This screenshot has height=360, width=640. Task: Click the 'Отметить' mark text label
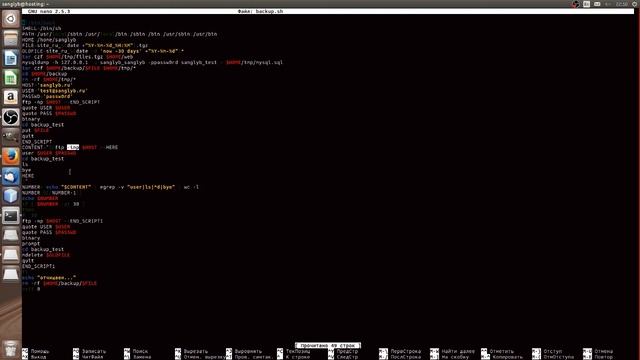[x=502, y=351]
